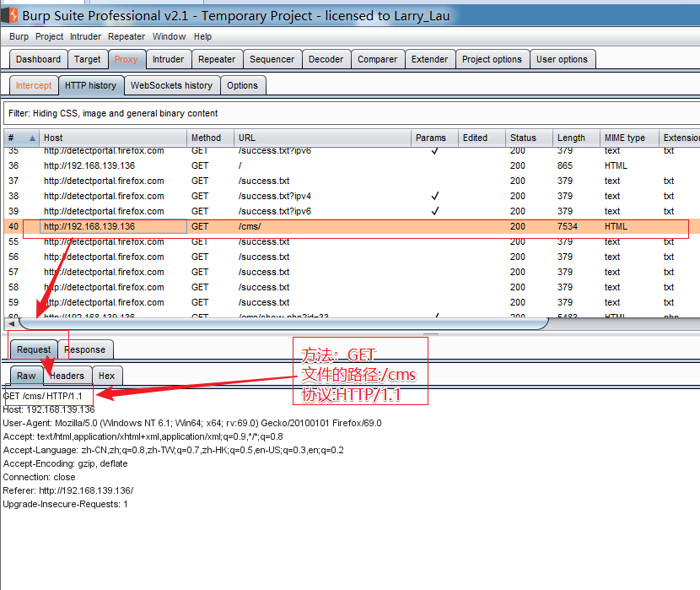Screen dimensions: 700x590
Task: Select row 38 /success.txt?ipv4
Action: click(x=352, y=196)
